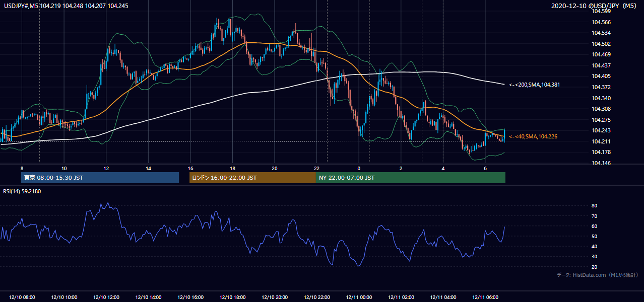
Task: Click hour label 12 under the price chart
Action: click(x=106, y=168)
